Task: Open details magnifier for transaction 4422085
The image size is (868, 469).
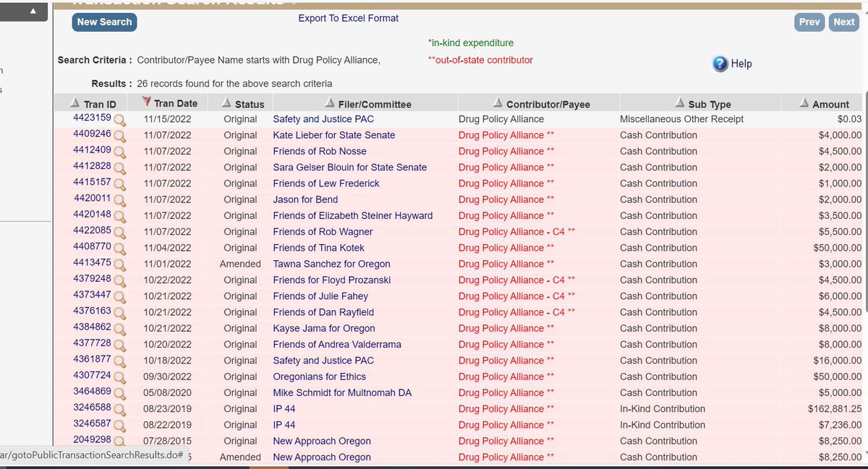Action: click(x=119, y=233)
